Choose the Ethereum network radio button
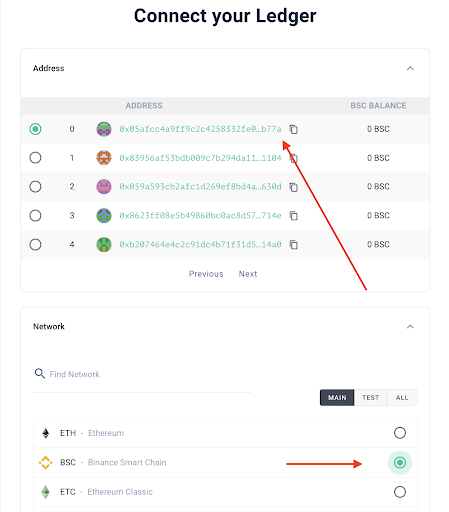The height and width of the screenshot is (512, 449). (400, 433)
